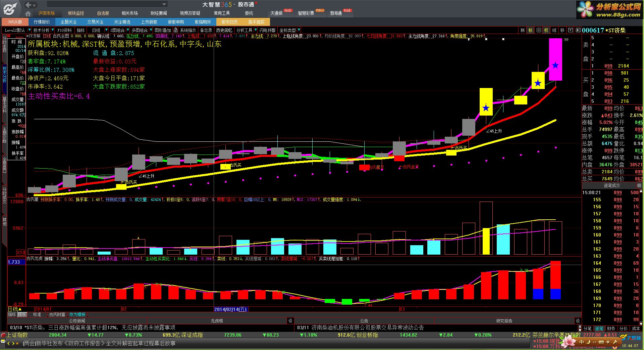Click the 大智慧 status bar logo
This screenshot has height=350, width=644.
click(x=630, y=337)
